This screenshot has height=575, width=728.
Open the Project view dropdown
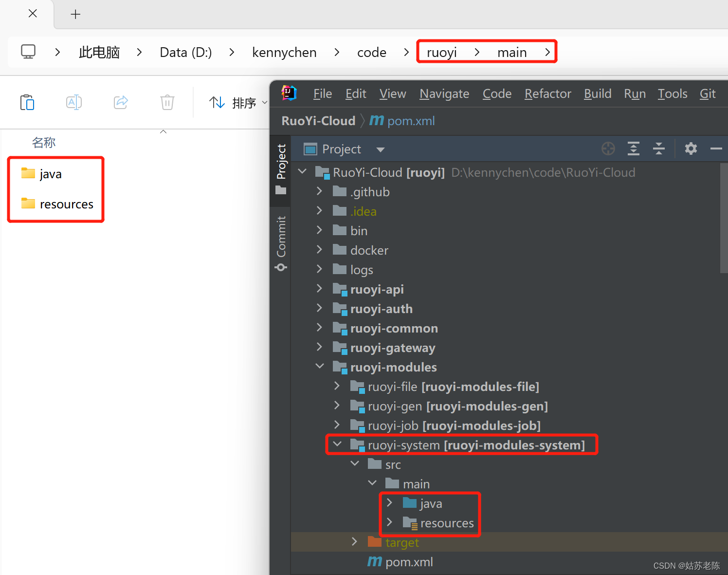381,149
